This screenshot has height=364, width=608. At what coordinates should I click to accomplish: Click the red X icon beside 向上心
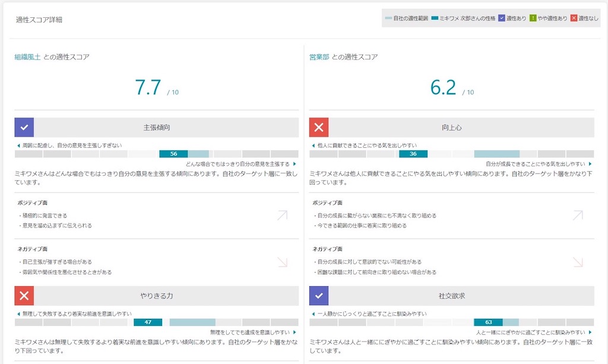click(x=318, y=127)
